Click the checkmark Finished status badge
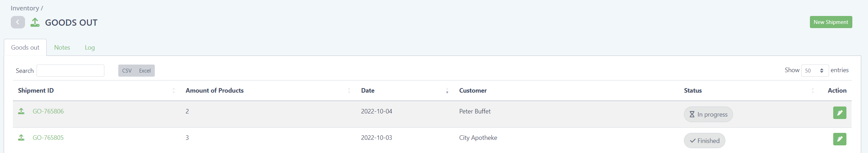Screen dimensions: 868x153 click(704, 141)
